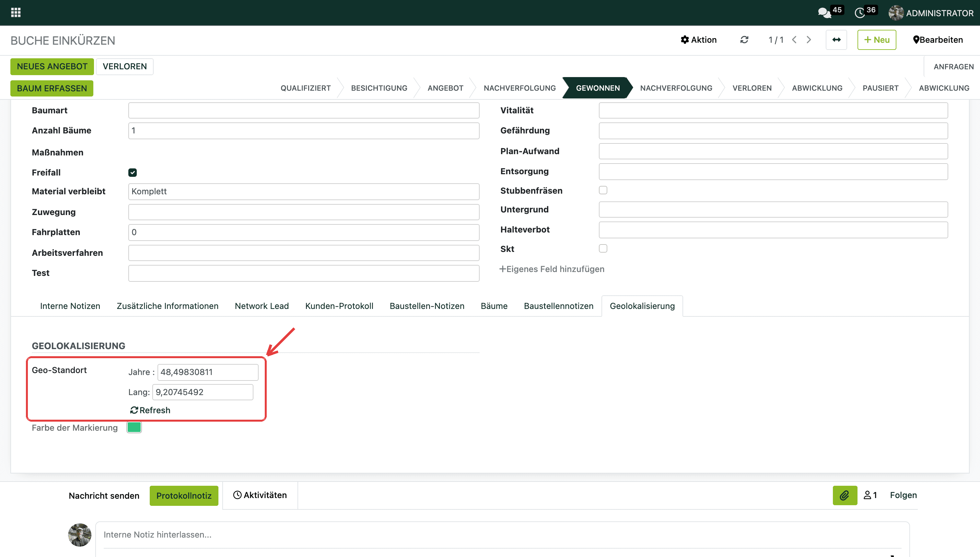The image size is (980, 557).
Task: Open the Material verbleibt field showing Komplett
Action: pos(304,191)
